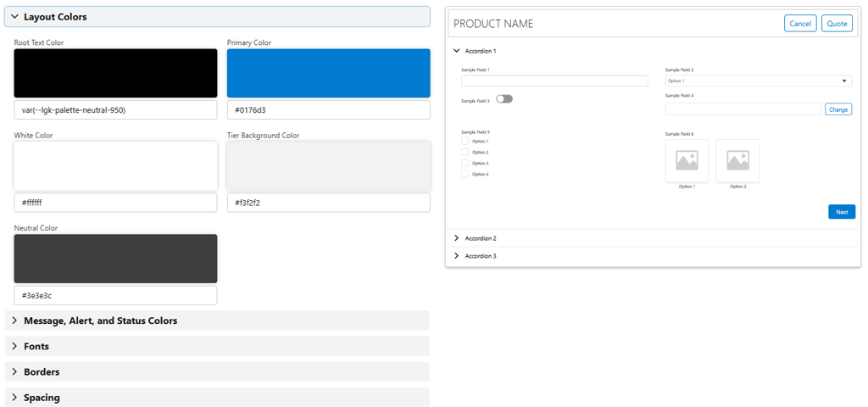Select the Option 2 image placeholder
The image size is (868, 407).
(738, 160)
